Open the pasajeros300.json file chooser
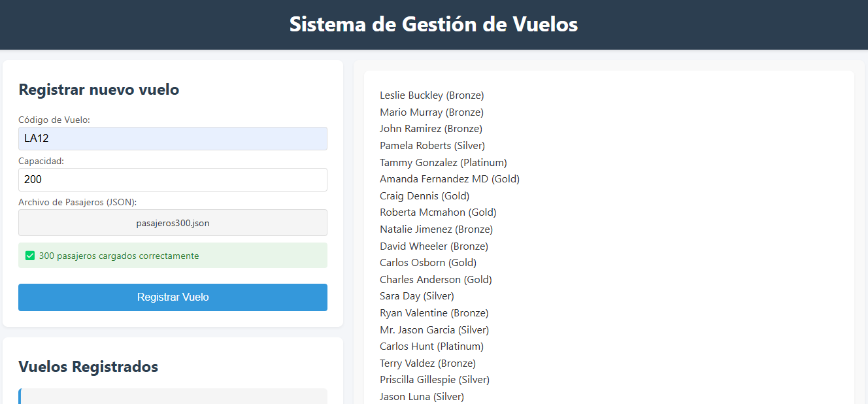Viewport: 868px width, 404px height. (x=173, y=223)
